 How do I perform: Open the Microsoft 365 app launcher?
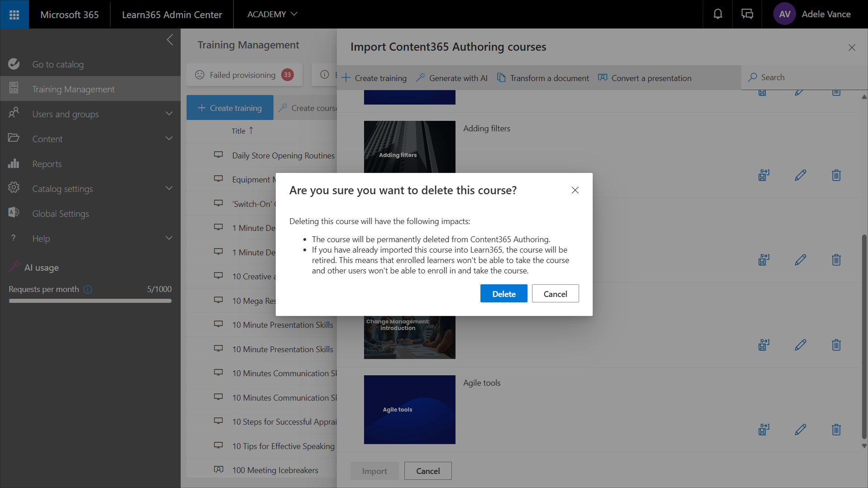14,14
